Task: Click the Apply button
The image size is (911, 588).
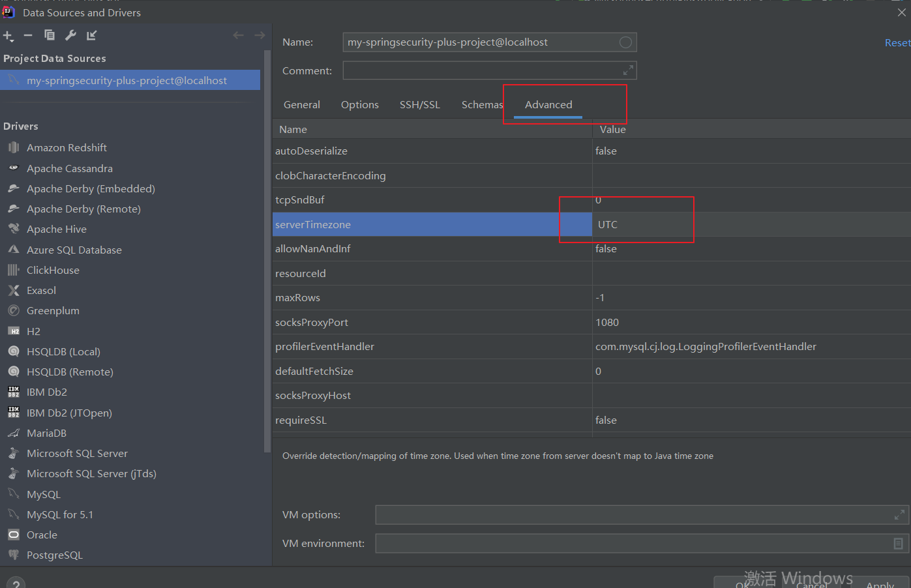Action: (880, 583)
